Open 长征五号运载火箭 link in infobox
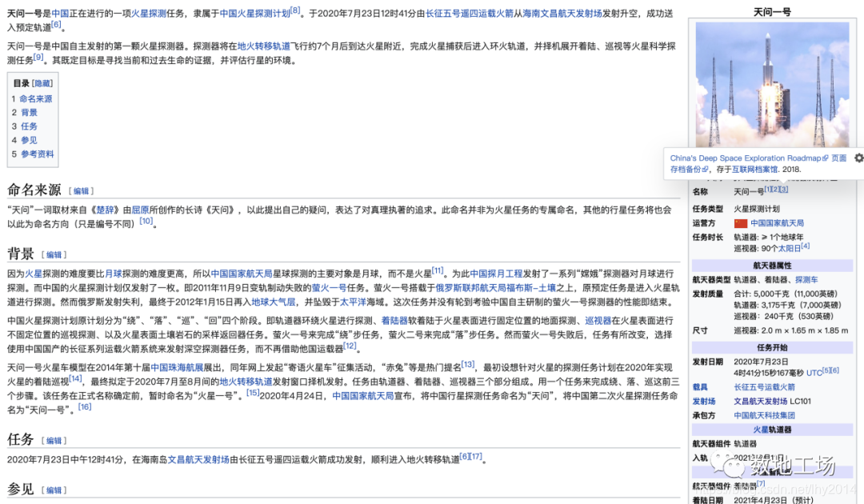The width and height of the screenshot is (864, 504). pyautogui.click(x=764, y=387)
